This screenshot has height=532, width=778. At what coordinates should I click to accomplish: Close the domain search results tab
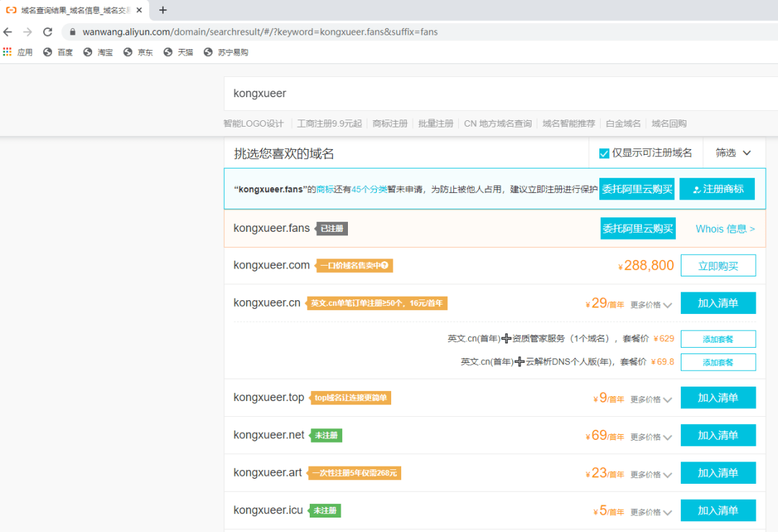(x=140, y=10)
